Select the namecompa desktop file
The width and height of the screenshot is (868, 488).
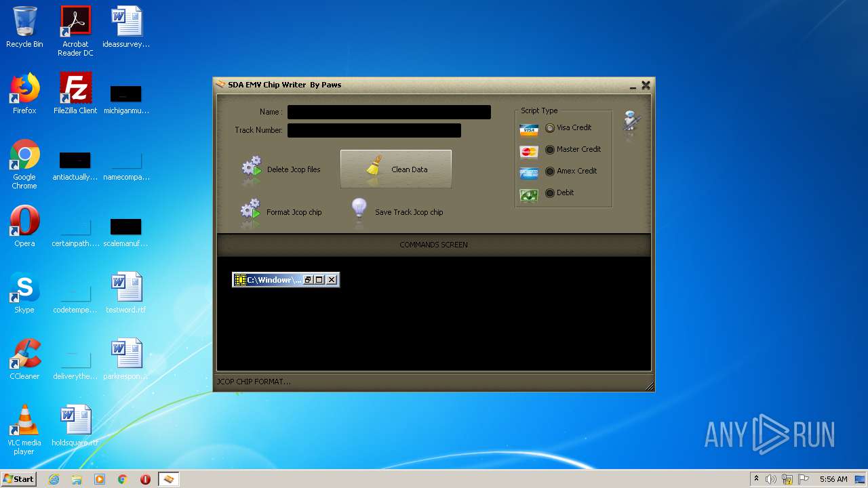click(126, 165)
